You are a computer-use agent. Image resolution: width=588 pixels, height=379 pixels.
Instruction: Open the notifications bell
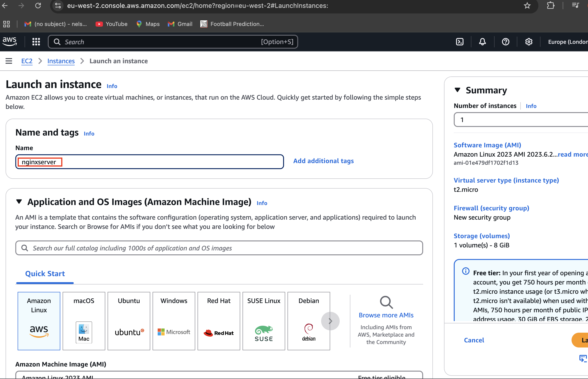[x=482, y=42]
